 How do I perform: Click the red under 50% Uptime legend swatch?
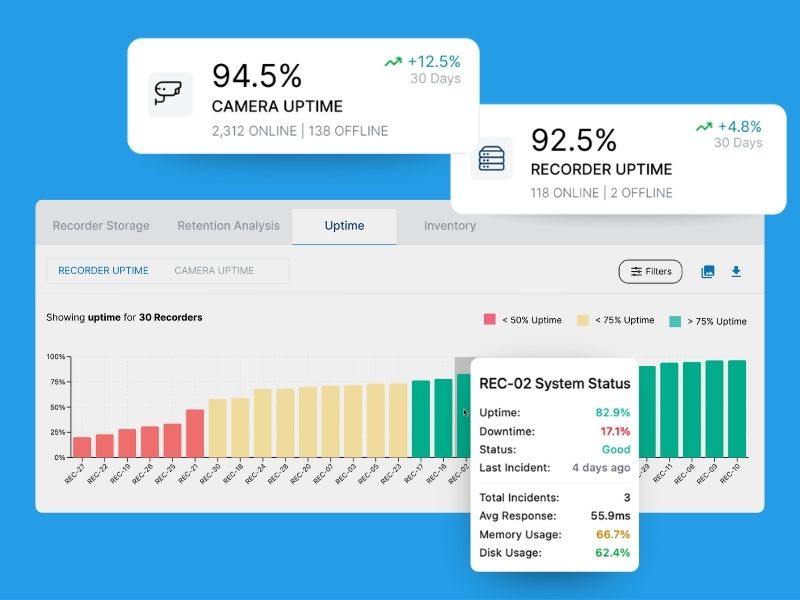[490, 320]
